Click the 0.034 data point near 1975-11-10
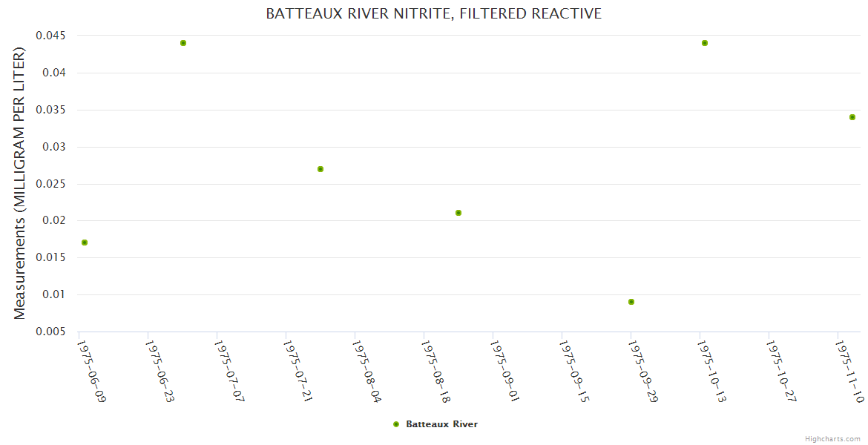This screenshot has width=868, height=445. 852,117
